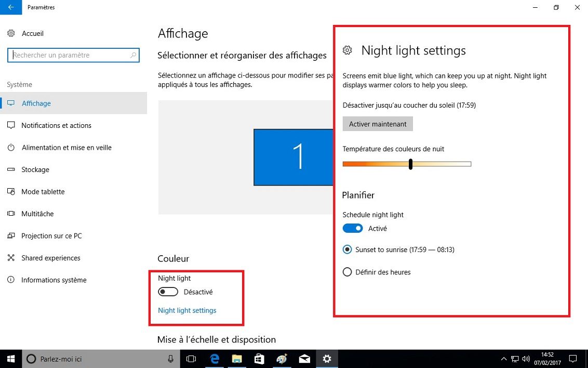Turn off Schedule night light toggle
This screenshot has height=368, width=588.
353,229
